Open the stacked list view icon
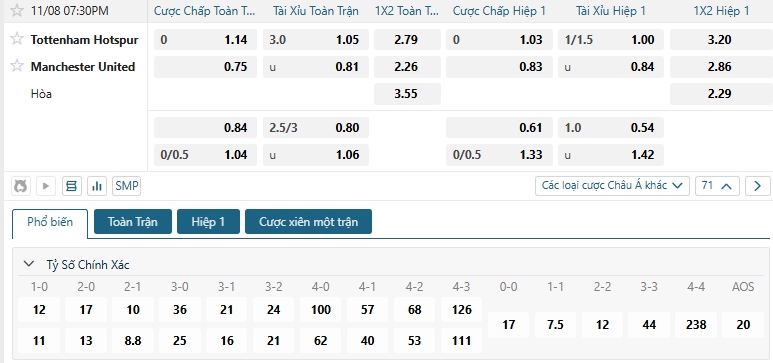This screenshot has width=773, height=363. click(71, 186)
